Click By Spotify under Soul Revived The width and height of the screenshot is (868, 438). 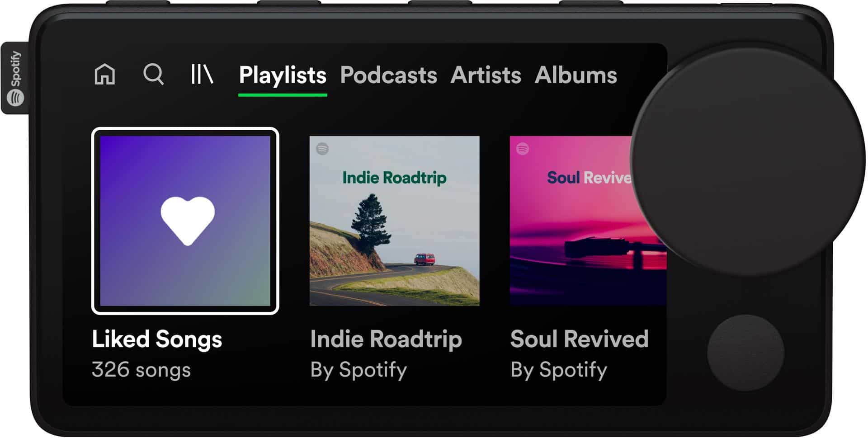tap(559, 370)
